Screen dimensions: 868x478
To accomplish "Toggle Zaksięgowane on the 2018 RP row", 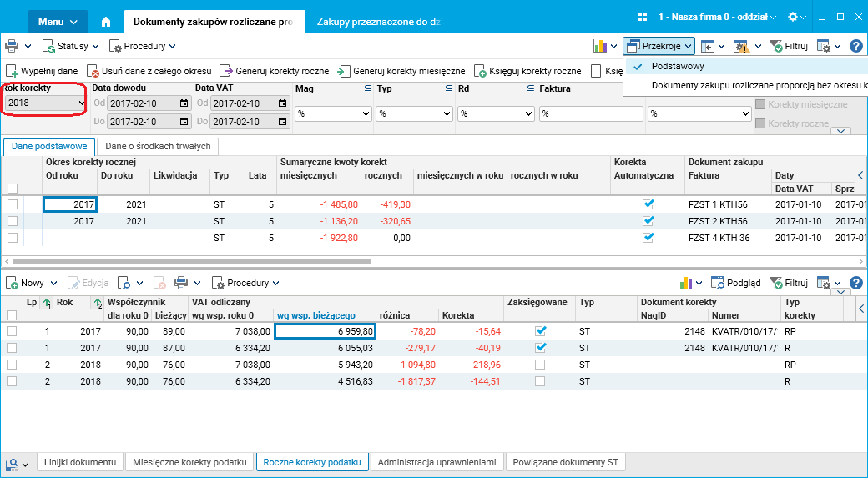I will 540,365.
